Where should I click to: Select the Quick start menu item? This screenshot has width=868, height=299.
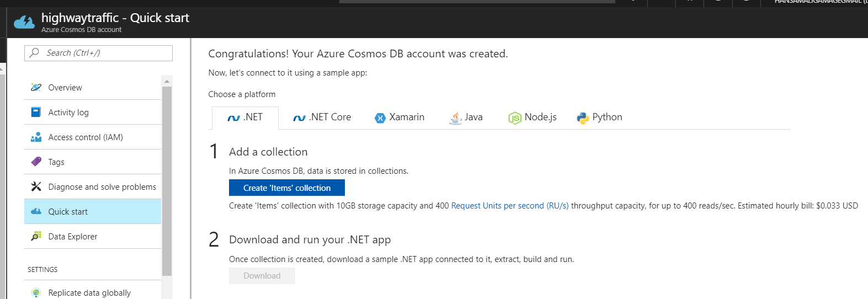click(x=93, y=211)
